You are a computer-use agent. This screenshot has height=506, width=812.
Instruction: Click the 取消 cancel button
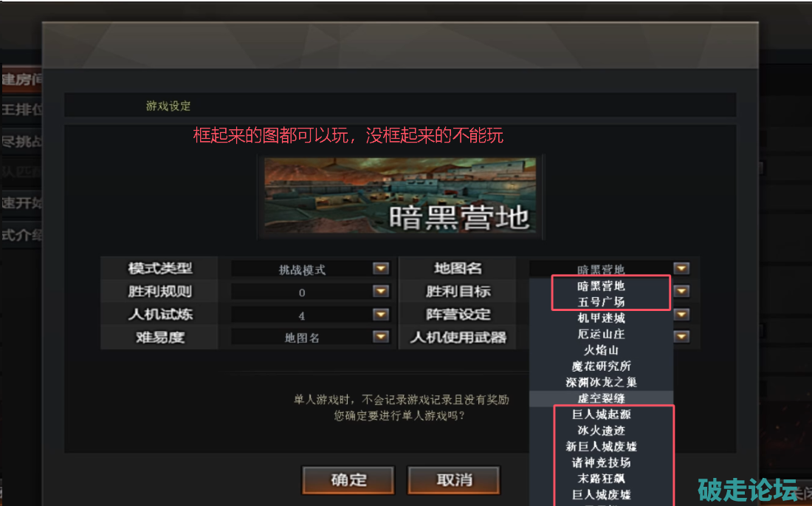pos(454,480)
